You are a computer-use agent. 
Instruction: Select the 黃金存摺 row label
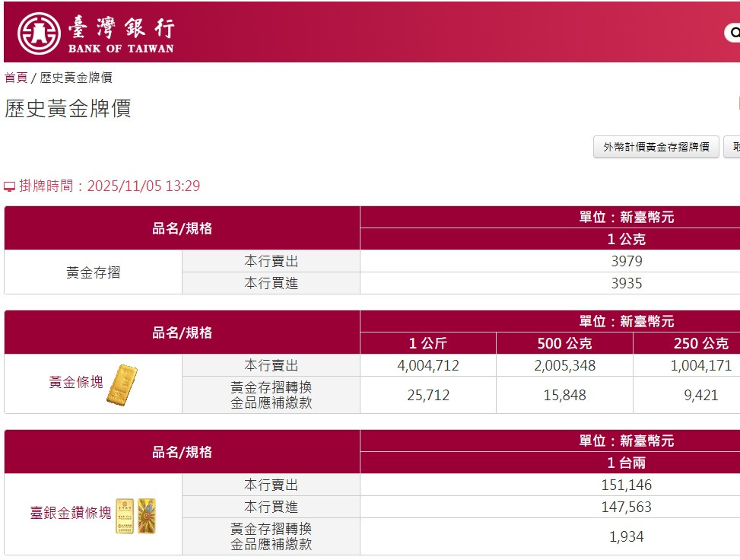[x=93, y=272]
